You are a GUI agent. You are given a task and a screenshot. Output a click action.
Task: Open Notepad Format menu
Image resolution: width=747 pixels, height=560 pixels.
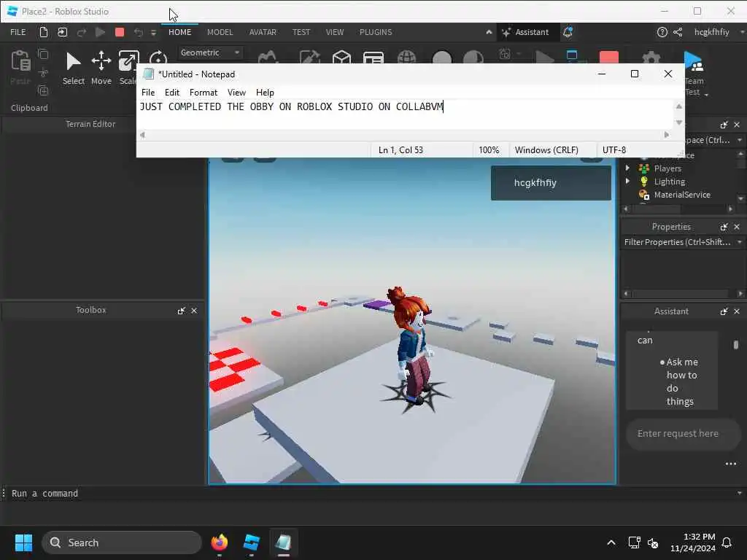204,93
